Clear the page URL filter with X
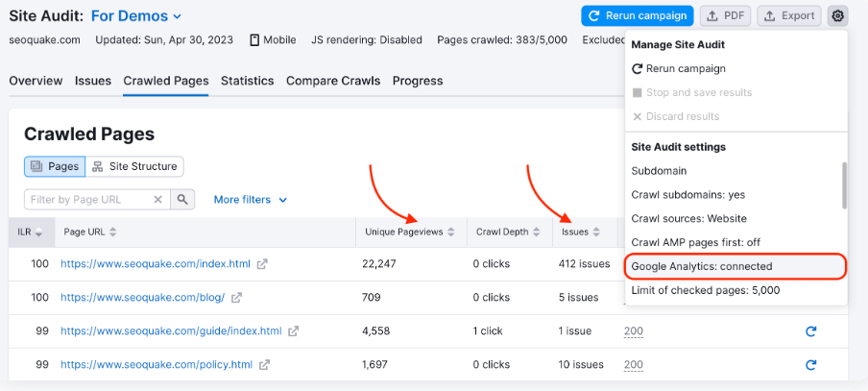 pos(158,200)
